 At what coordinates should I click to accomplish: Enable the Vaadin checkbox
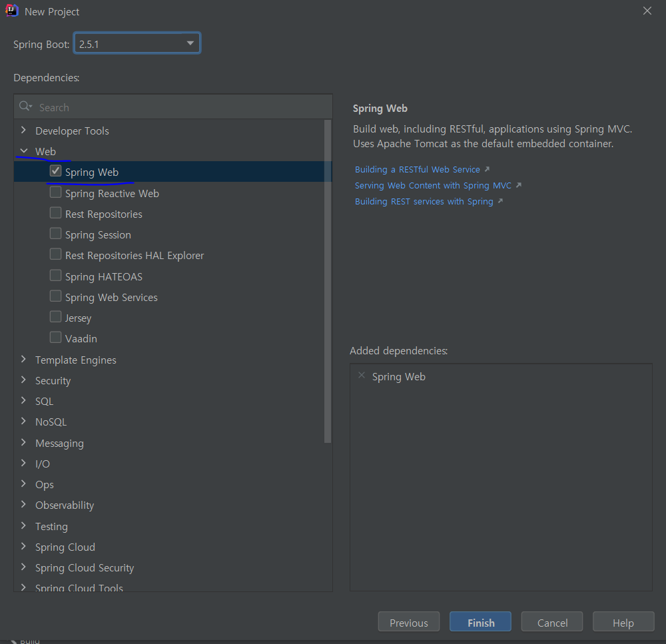56,338
